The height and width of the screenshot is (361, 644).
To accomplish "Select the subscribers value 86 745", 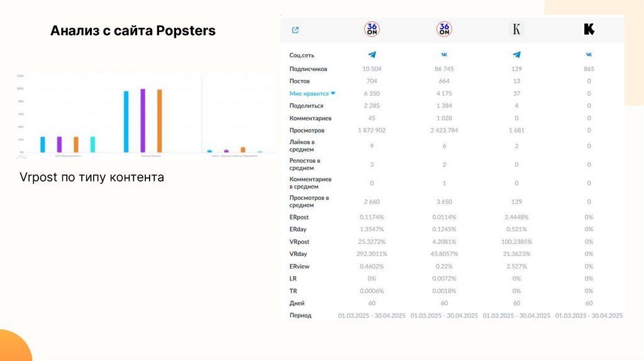I will 444,69.
